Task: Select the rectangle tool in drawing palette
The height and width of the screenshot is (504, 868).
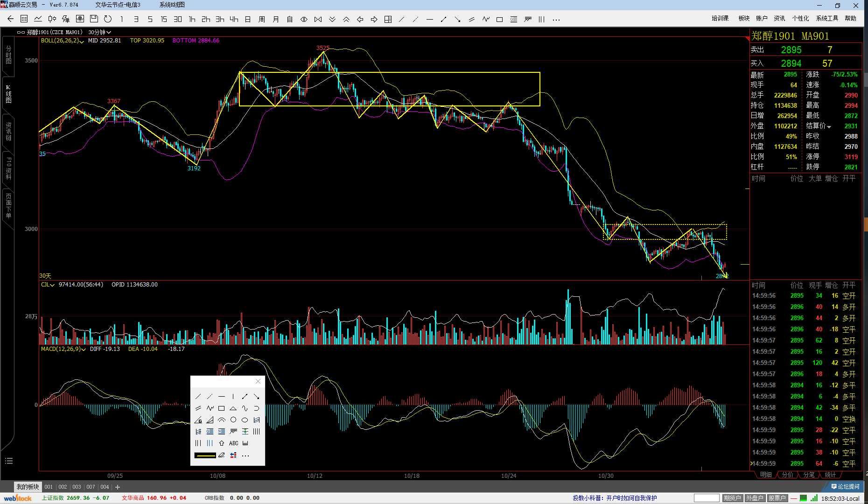Action: [222, 408]
